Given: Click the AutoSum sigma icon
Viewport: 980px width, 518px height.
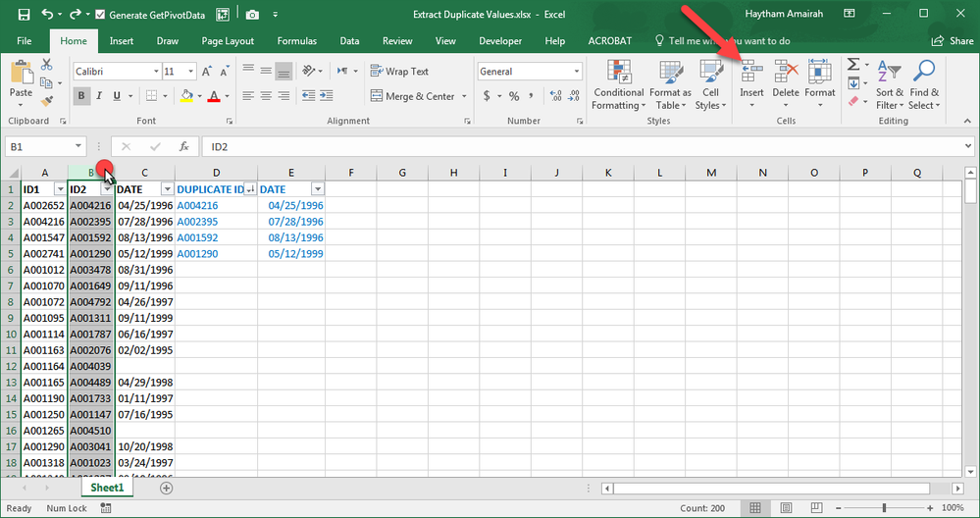Looking at the screenshot, I should click(853, 65).
